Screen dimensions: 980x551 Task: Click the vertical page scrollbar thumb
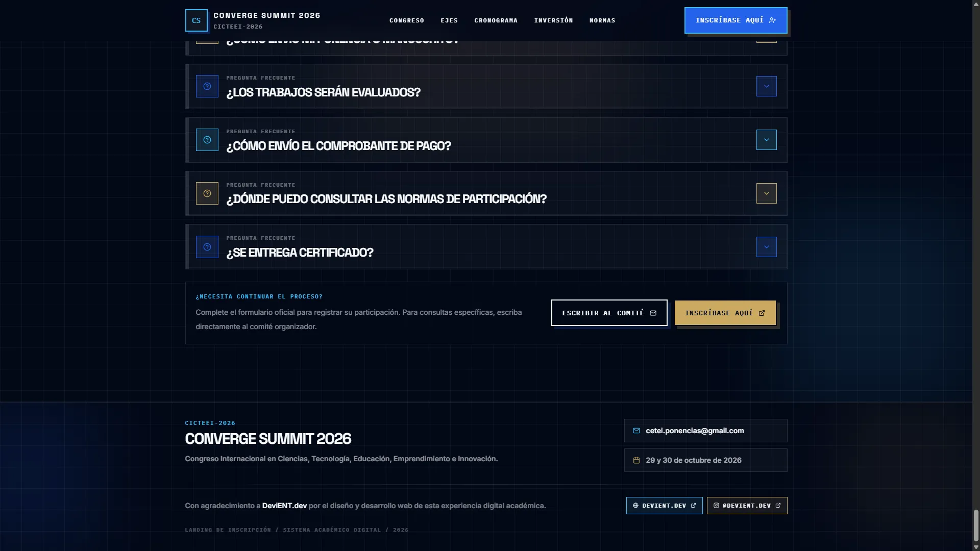[x=976, y=525]
